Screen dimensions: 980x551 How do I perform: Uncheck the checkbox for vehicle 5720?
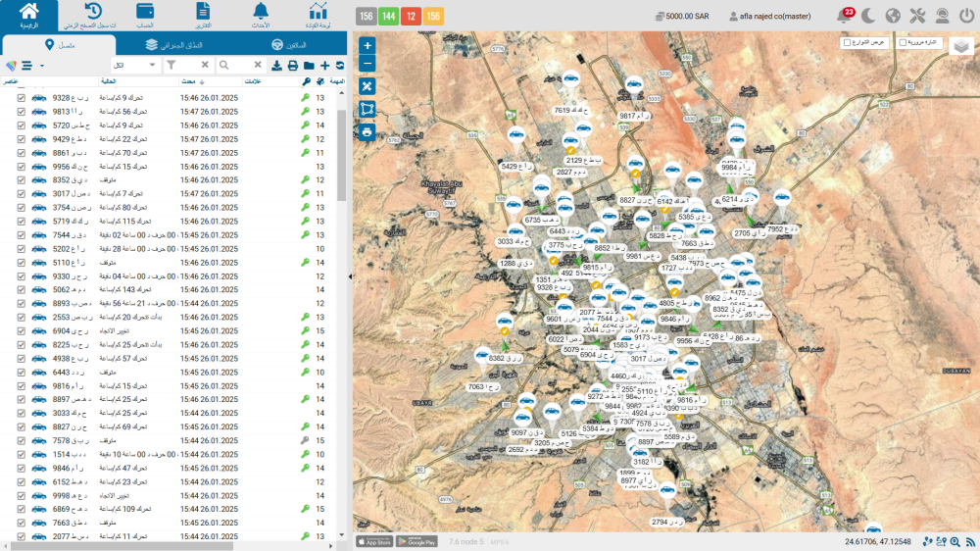[22, 125]
